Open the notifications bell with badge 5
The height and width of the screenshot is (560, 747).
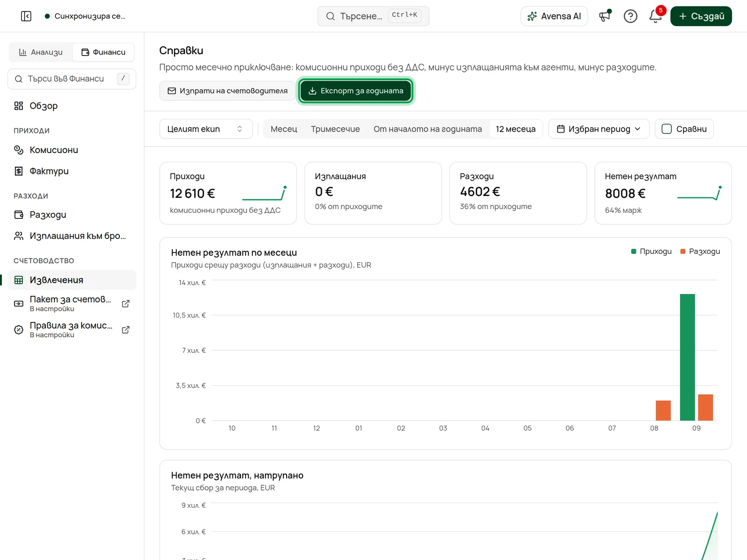pos(655,16)
